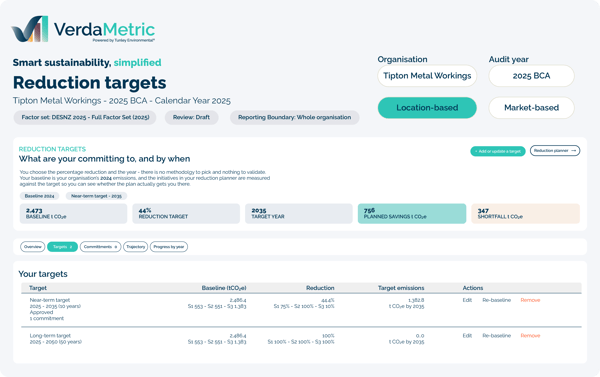Open the Organisation selector showing Tipton Metal Workings
This screenshot has width=600, height=377.
pos(427,76)
